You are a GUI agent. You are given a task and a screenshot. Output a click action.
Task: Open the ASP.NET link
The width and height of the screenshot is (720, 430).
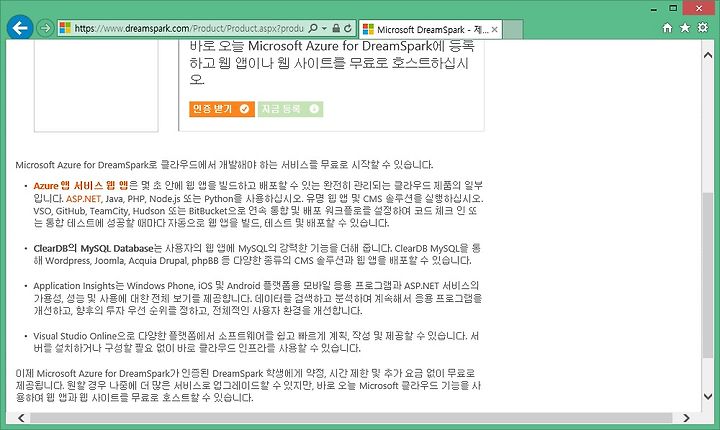[x=83, y=198]
